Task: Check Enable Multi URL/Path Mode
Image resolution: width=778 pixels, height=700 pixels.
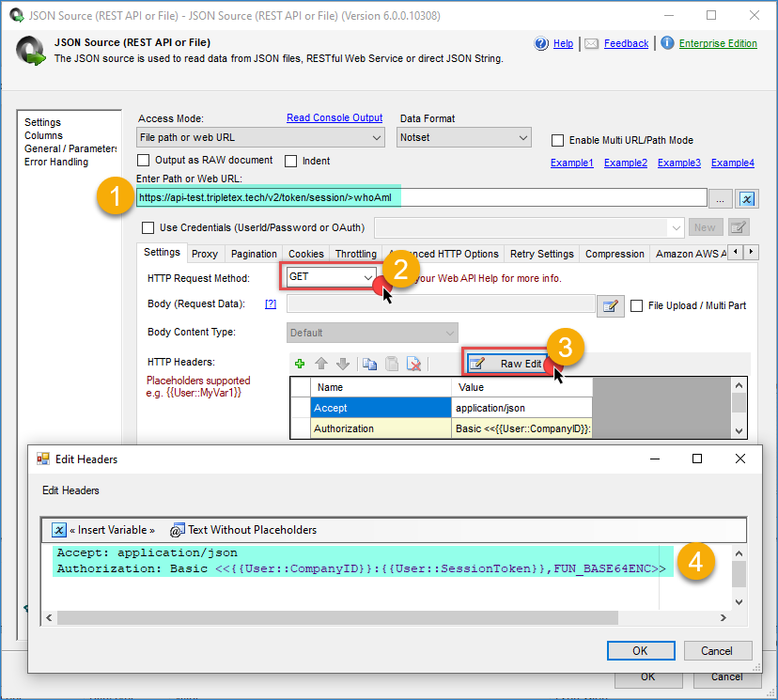Action: [x=559, y=141]
